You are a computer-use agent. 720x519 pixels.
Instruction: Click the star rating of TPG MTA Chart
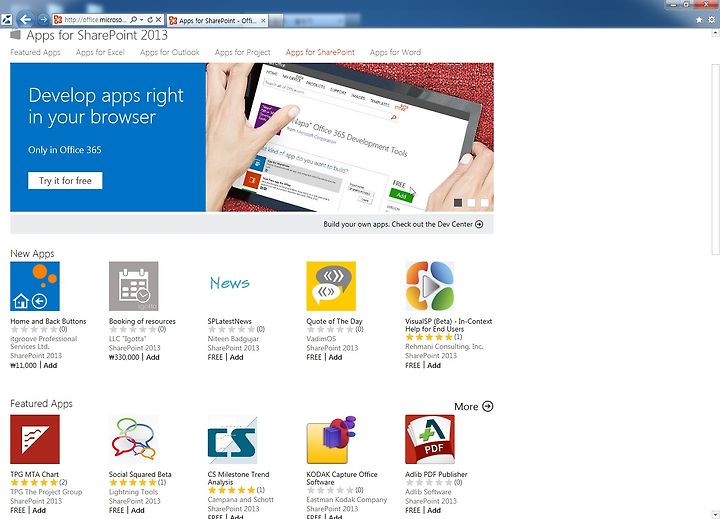coord(34,482)
